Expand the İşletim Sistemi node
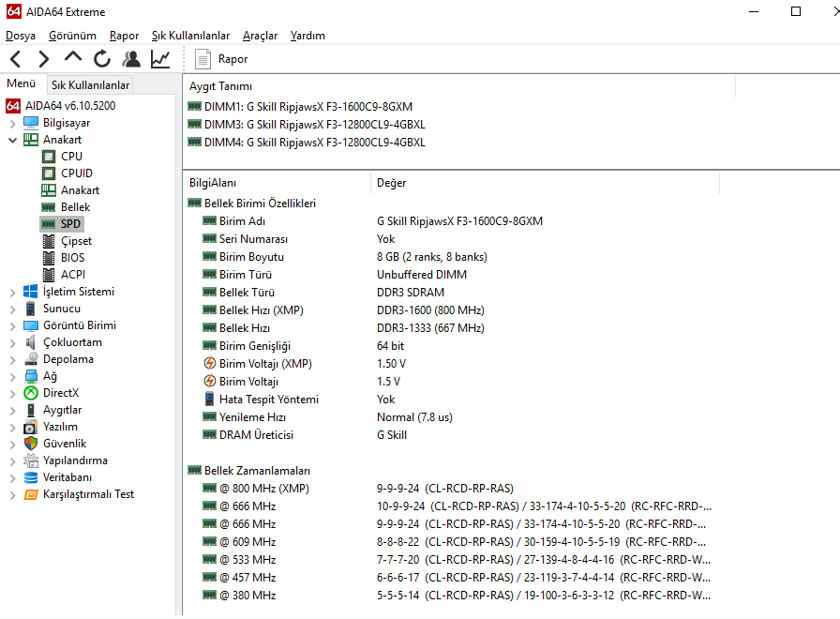840x619 pixels. (13, 293)
